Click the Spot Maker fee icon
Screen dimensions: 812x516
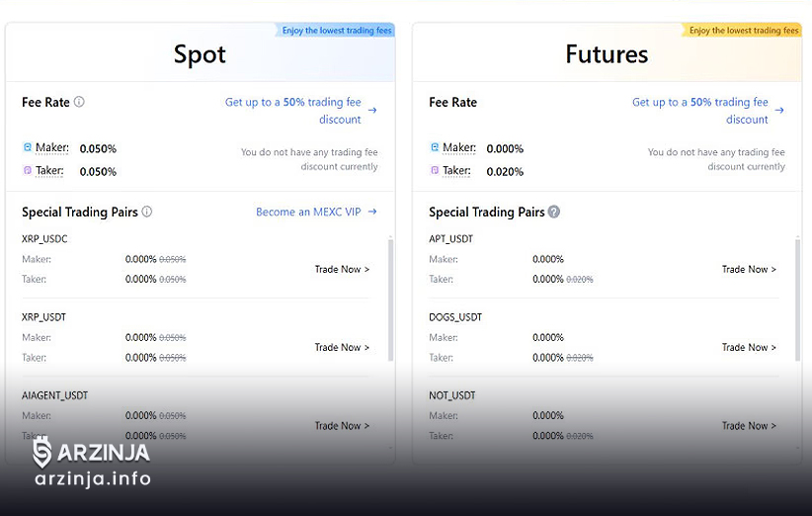(28, 148)
